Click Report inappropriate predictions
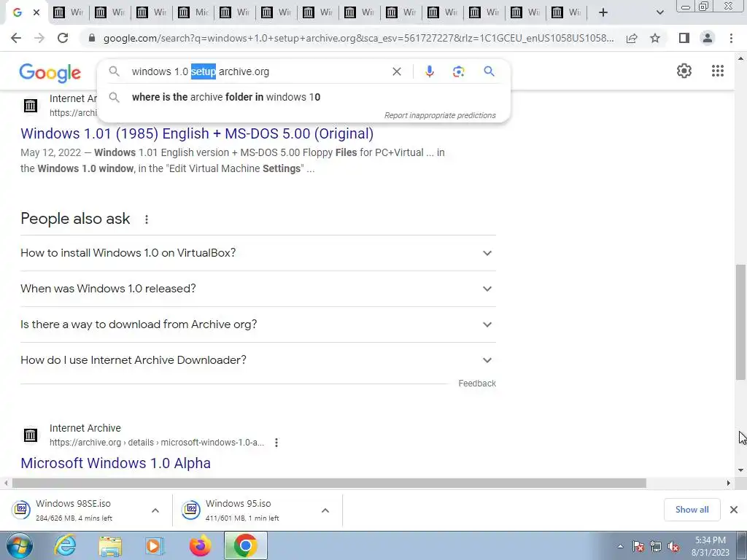The width and height of the screenshot is (747, 560). [440, 115]
